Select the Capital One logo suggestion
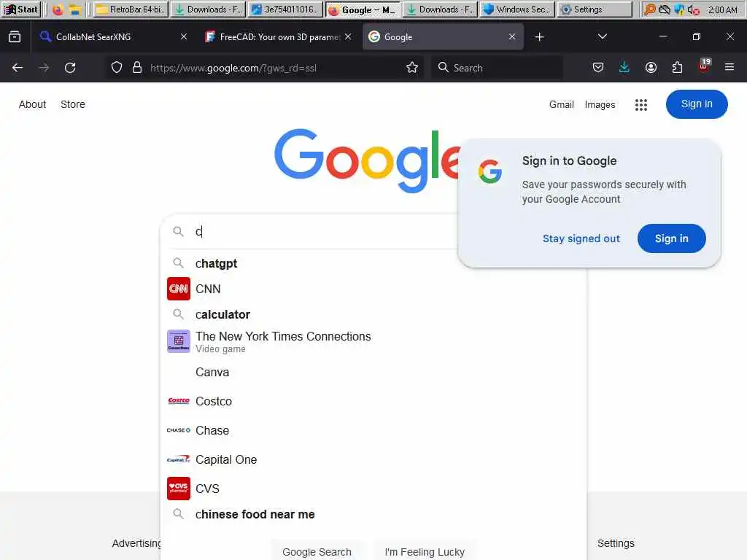Screen dimensions: 747x560 [179, 459]
